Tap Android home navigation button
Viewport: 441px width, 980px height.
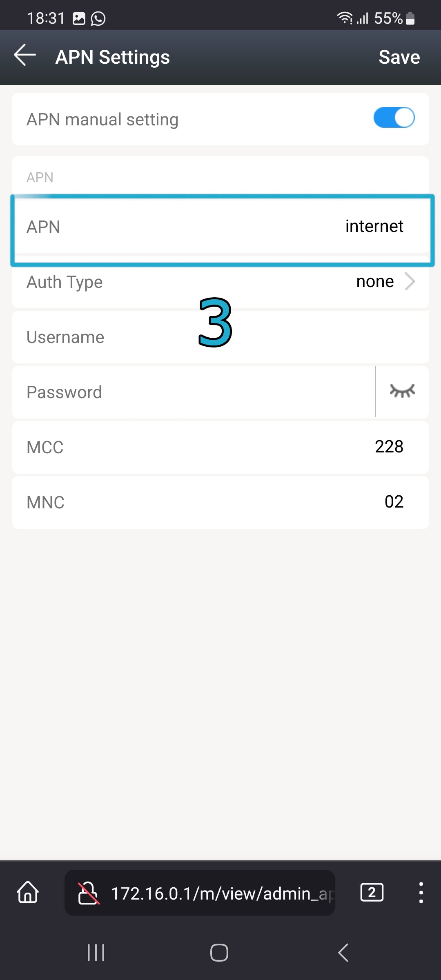click(219, 953)
